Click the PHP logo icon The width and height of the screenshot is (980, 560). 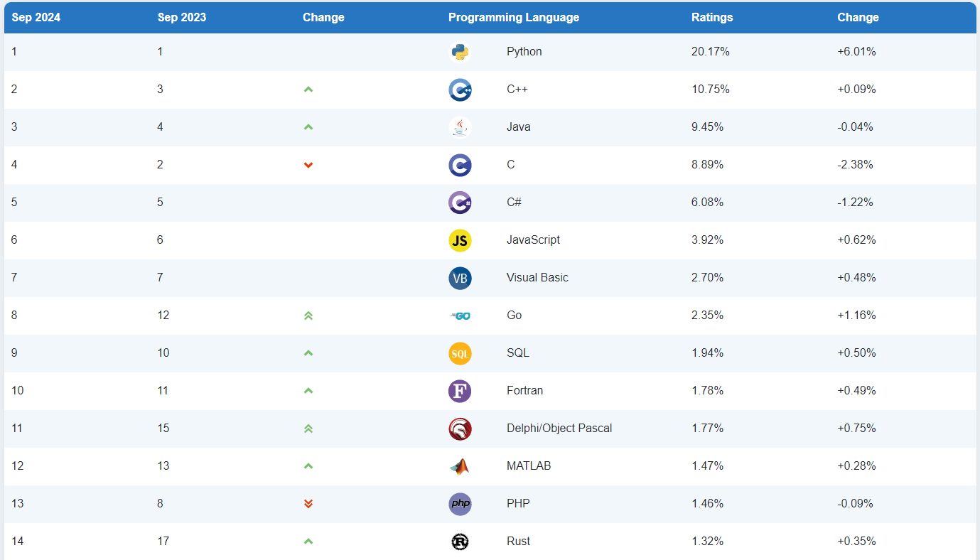pyautogui.click(x=460, y=504)
